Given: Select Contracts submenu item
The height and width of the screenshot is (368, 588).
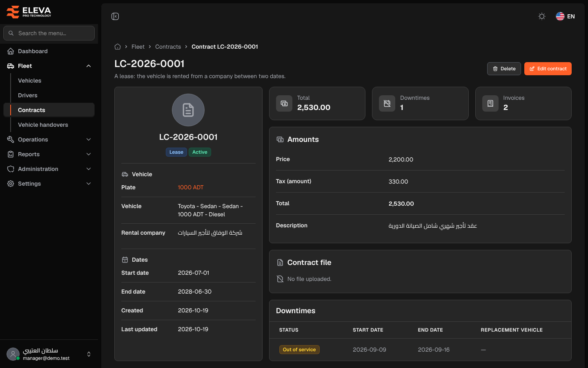Looking at the screenshot, I should tap(49, 110).
